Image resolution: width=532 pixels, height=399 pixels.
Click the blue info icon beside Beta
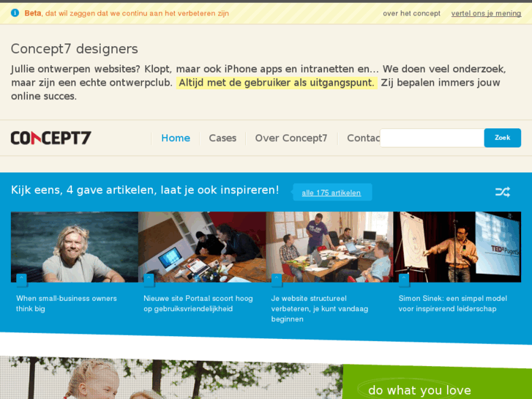[15, 13]
